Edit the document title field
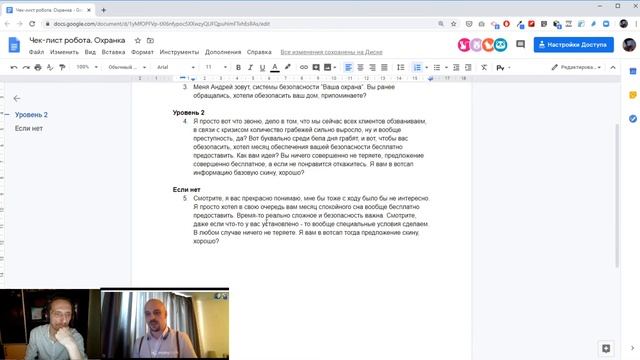 [x=77, y=40]
